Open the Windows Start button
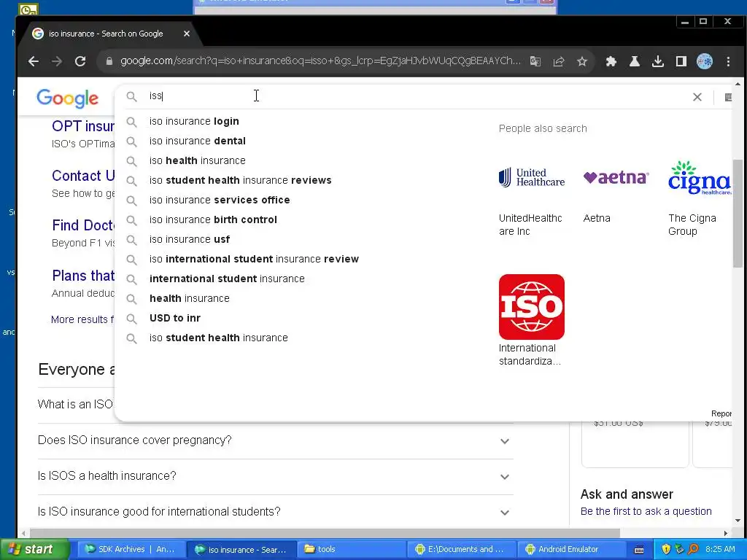The height and width of the screenshot is (560, 747). point(34,550)
